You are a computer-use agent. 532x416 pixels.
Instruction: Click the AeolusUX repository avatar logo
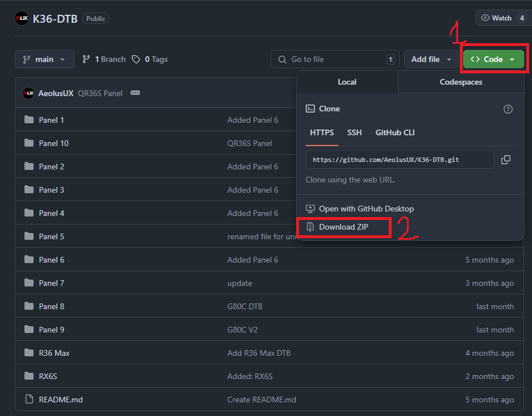click(22, 18)
